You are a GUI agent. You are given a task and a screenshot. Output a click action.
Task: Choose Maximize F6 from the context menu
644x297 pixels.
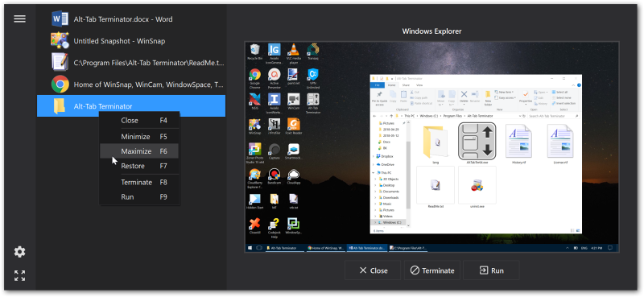[139, 151]
